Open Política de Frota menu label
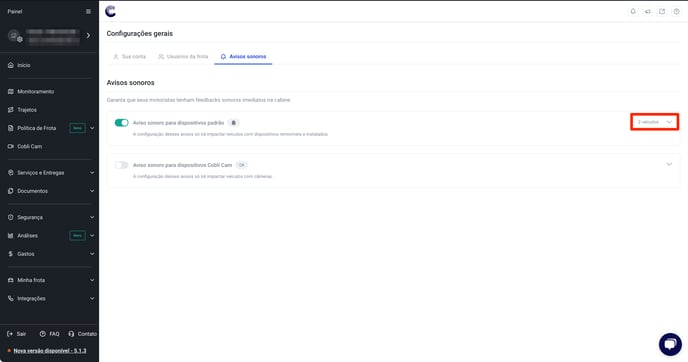The width and height of the screenshot is (688, 362). (36, 128)
